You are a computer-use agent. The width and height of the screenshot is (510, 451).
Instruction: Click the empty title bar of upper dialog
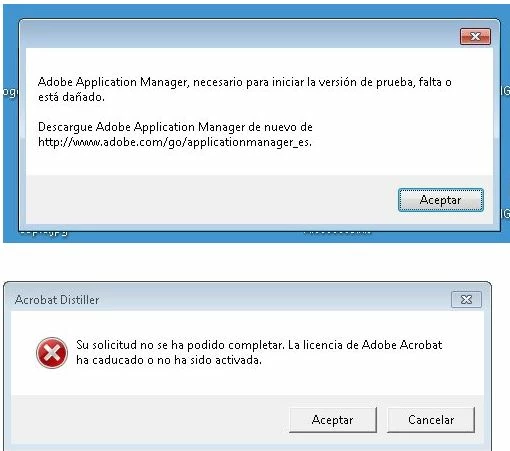pos(233,35)
